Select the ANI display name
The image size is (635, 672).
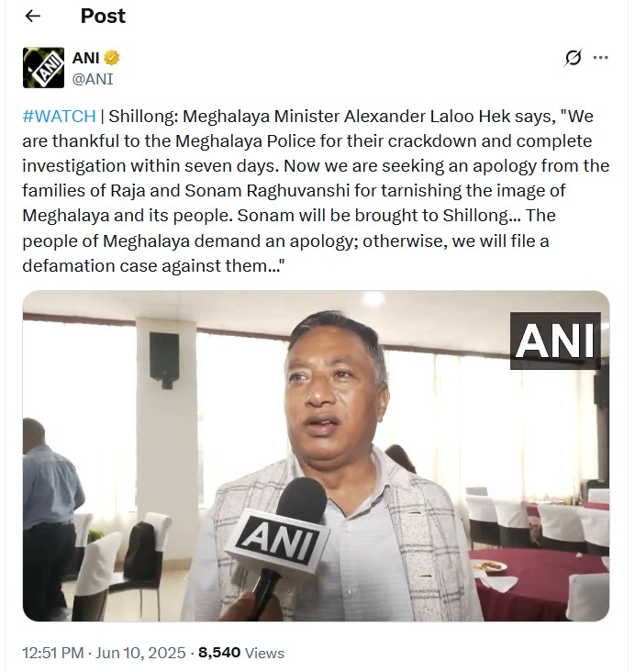[x=85, y=58]
